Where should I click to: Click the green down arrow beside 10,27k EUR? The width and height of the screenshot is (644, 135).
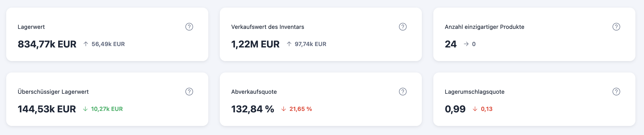coord(85,109)
